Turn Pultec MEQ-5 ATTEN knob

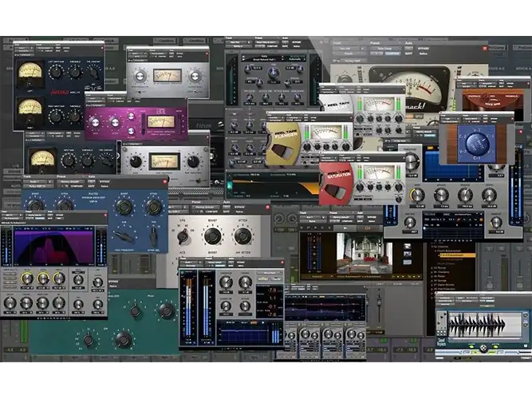(x=243, y=235)
